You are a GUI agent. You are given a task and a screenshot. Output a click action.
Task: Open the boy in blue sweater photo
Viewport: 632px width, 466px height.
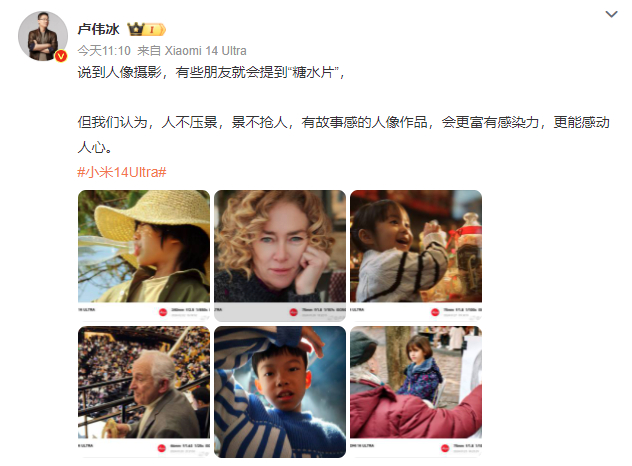coord(280,392)
